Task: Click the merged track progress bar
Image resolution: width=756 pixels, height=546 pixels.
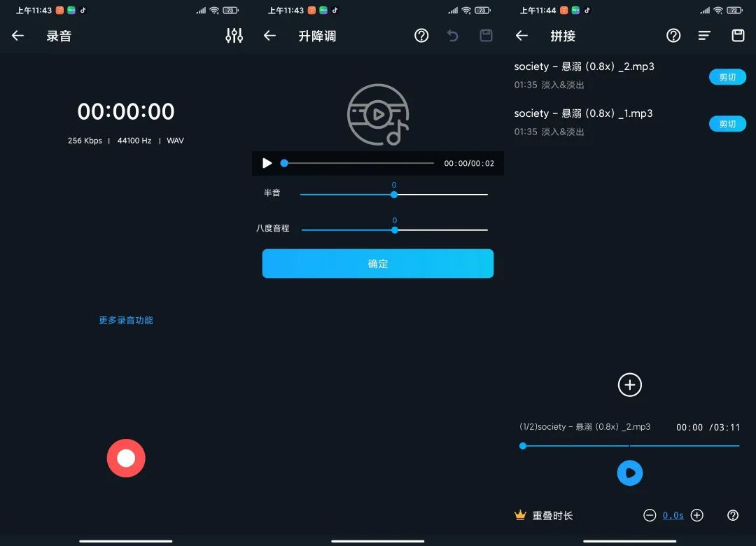Action: [630, 446]
